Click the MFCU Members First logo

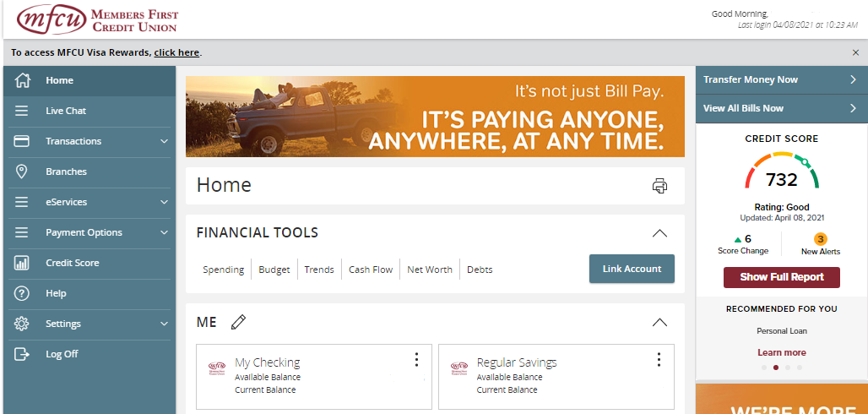(97, 19)
